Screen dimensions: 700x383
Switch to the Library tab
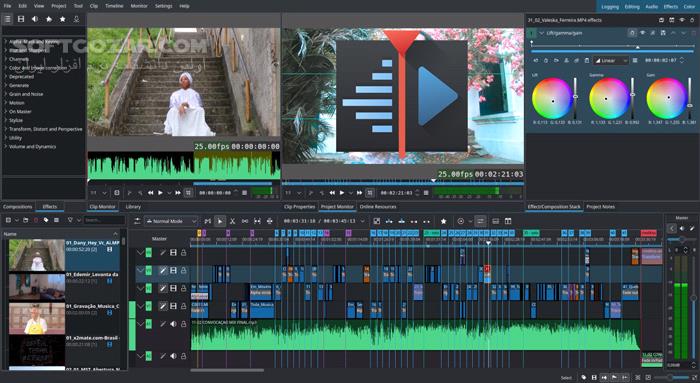tap(133, 207)
